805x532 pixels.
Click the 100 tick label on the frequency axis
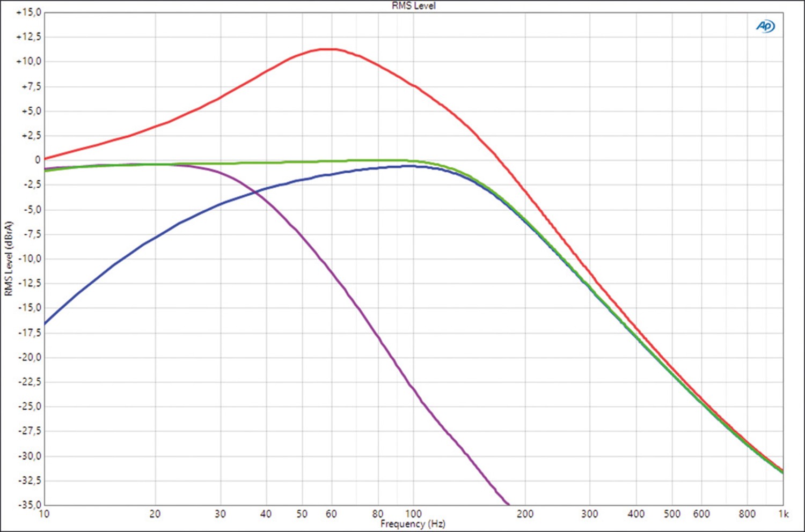[x=413, y=514]
